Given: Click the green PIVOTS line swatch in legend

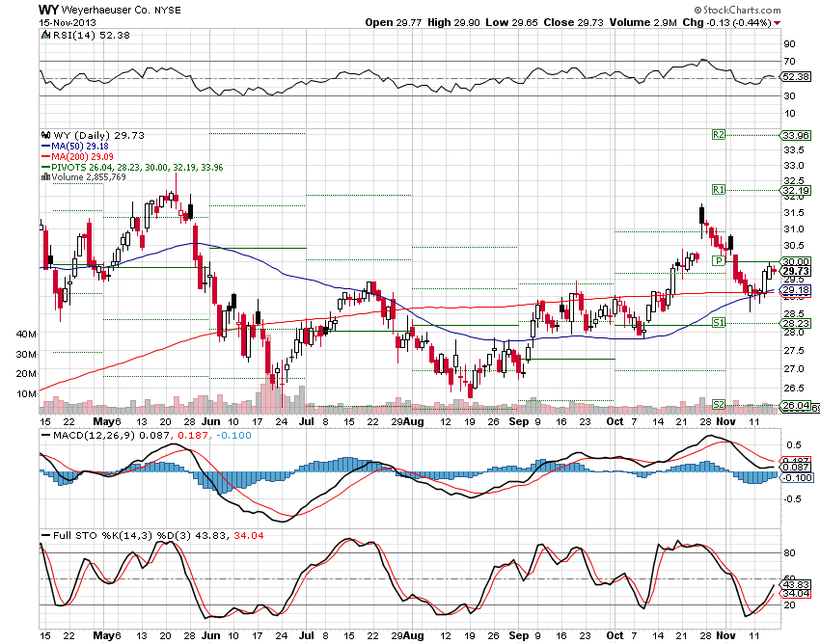Looking at the screenshot, I should [x=46, y=168].
